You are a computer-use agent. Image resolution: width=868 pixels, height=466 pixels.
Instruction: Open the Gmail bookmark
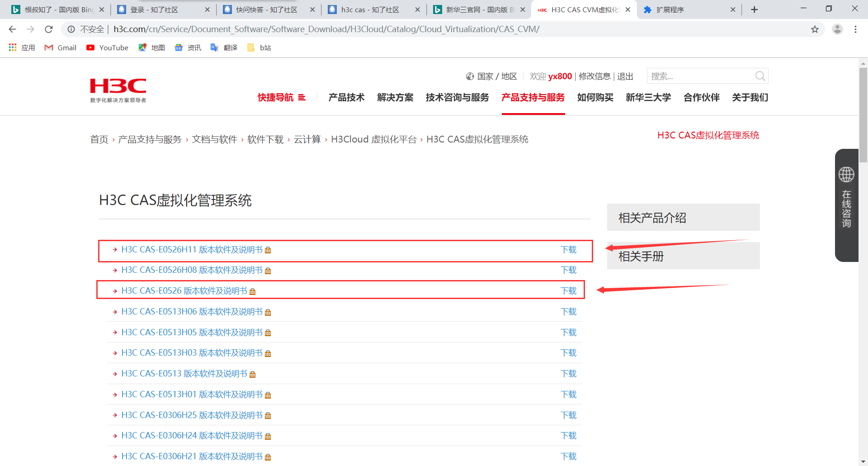pyautogui.click(x=61, y=48)
